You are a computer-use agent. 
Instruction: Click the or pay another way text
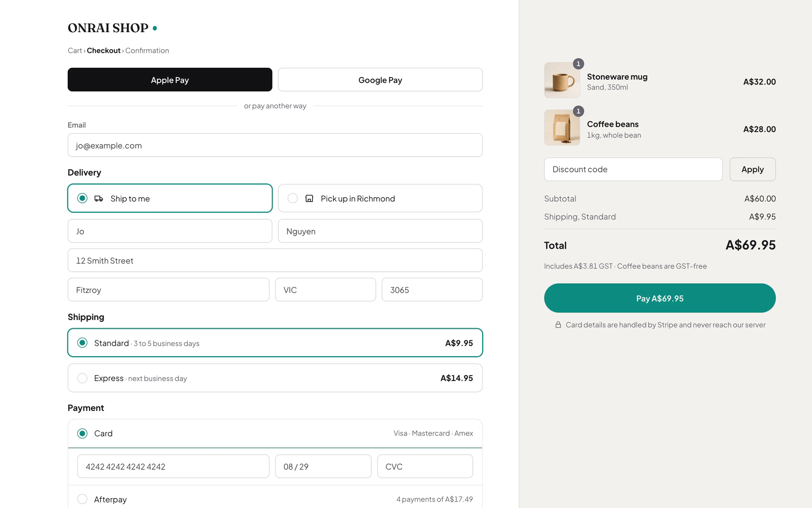click(x=275, y=106)
